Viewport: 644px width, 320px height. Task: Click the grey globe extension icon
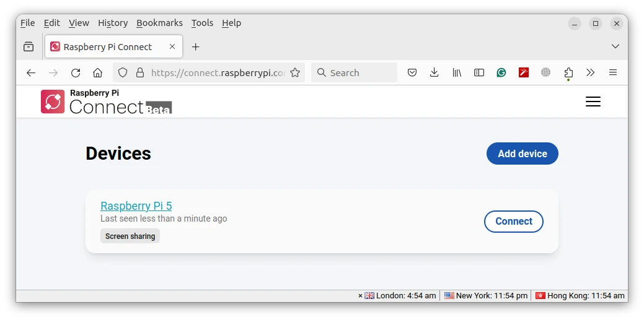(545, 73)
